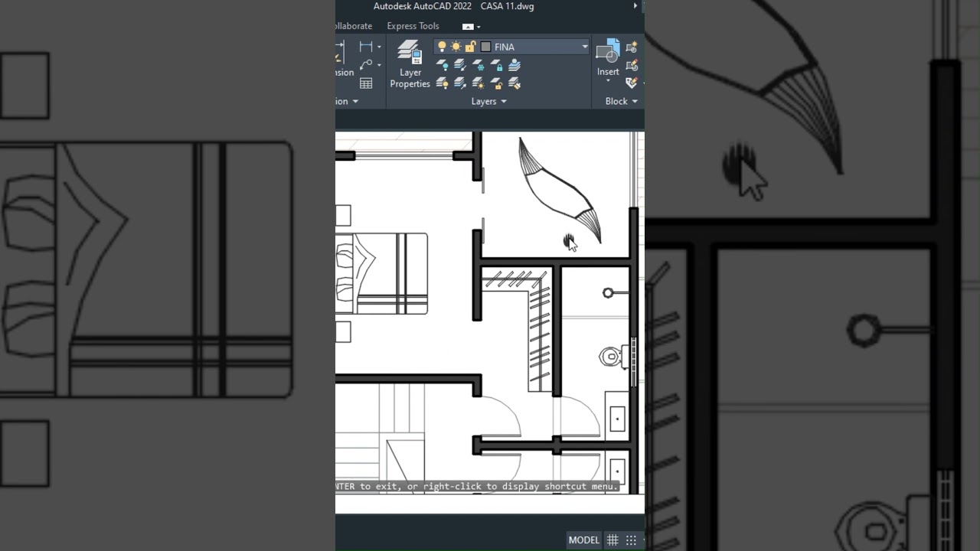This screenshot has width=980, height=551.
Task: Click the Table tool icon
Action: (x=366, y=83)
